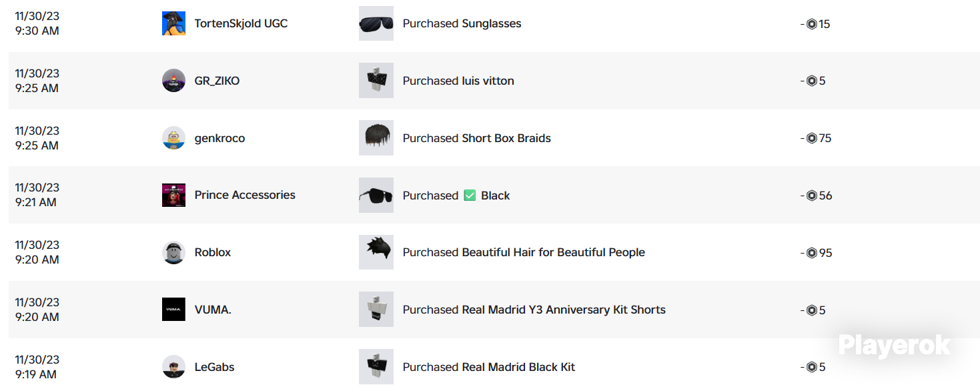Viewport: 980px width, 387px height.
Task: Open TortenSkjold UGC creator link
Action: (x=241, y=23)
